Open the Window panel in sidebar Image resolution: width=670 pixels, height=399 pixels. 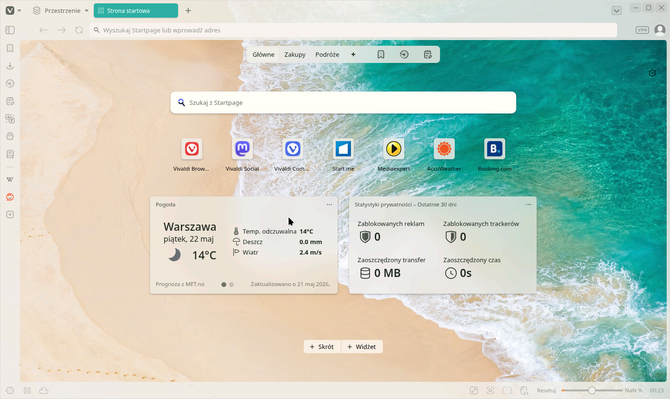click(10, 136)
